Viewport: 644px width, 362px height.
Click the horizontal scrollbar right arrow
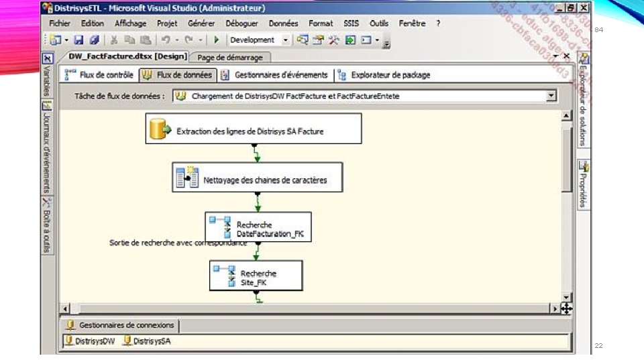pyautogui.click(x=555, y=308)
